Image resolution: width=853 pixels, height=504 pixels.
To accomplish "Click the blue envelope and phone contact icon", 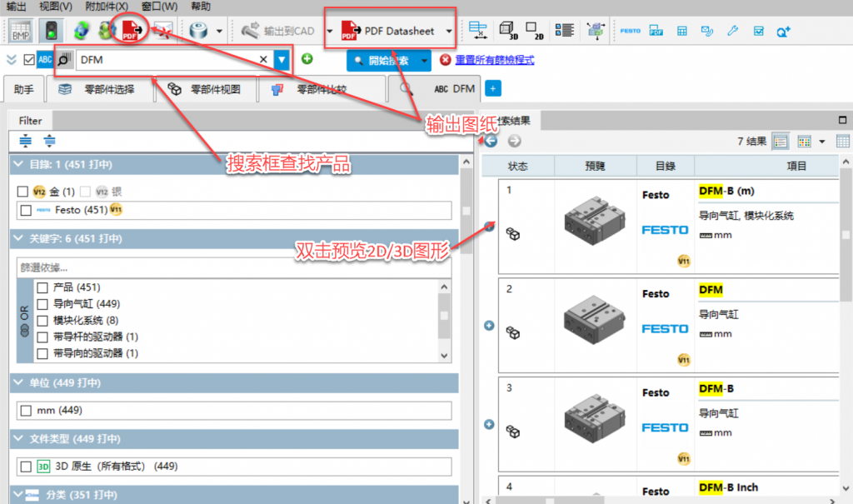I will point(707,31).
